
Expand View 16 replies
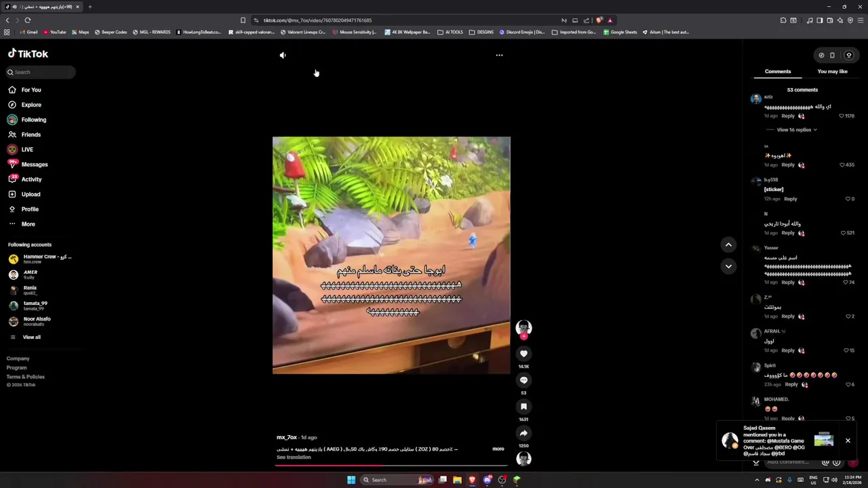(796, 129)
